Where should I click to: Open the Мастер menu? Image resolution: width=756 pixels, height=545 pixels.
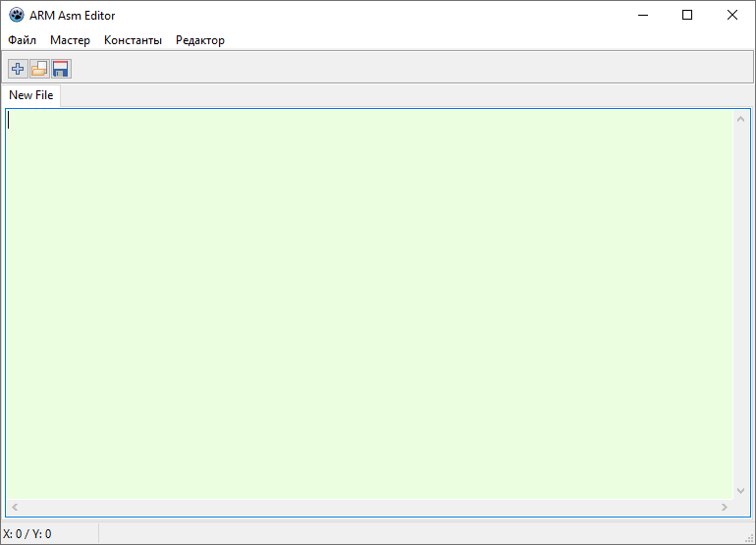point(70,40)
